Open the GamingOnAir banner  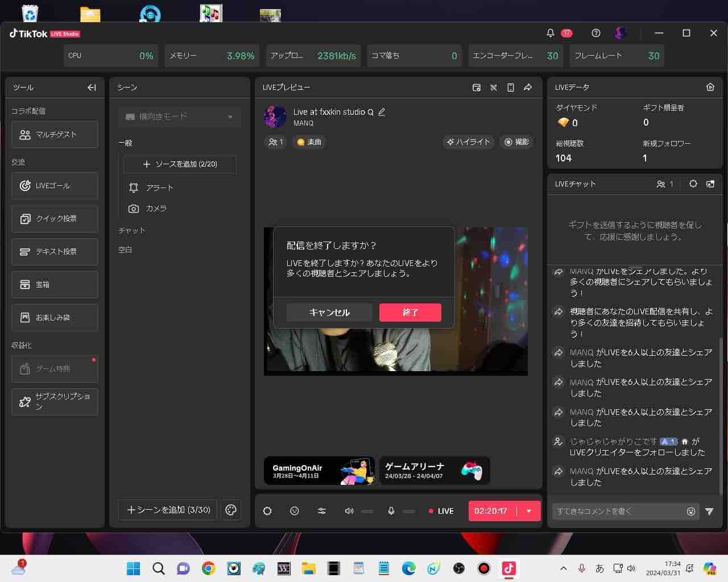319,471
